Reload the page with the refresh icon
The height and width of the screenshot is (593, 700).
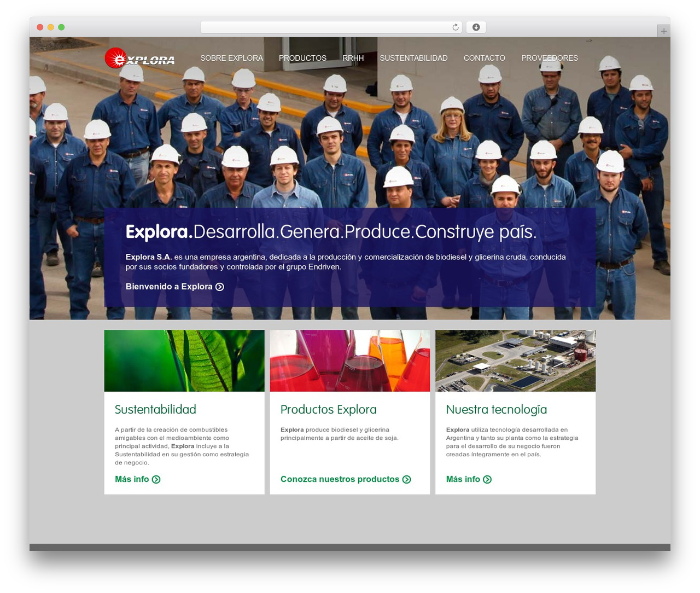point(456,27)
